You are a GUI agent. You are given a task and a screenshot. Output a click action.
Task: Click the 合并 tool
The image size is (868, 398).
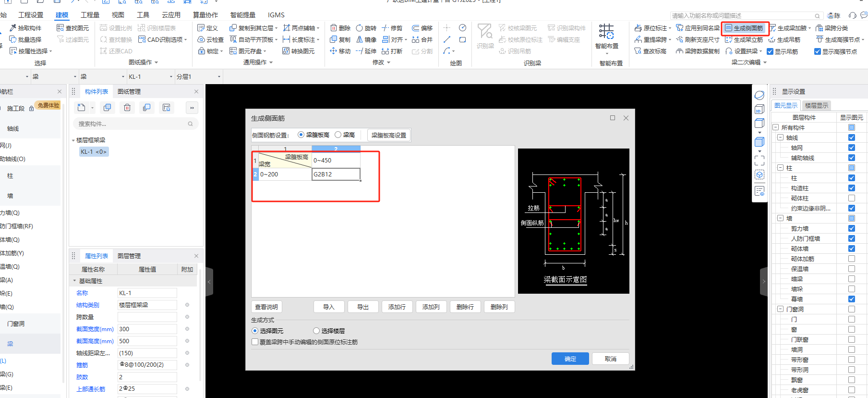click(x=422, y=39)
